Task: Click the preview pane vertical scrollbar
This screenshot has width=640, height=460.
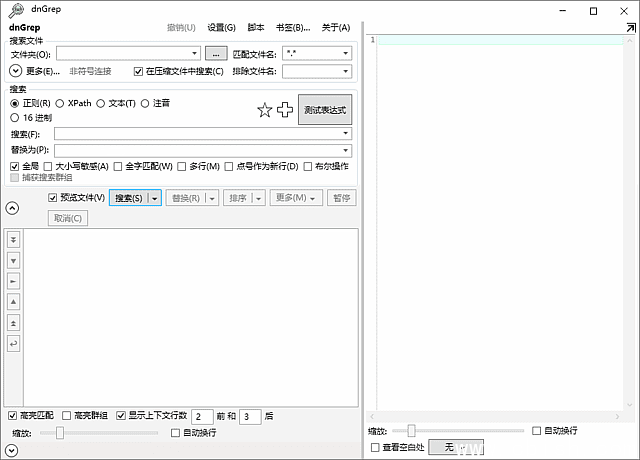Action: tap(629, 223)
